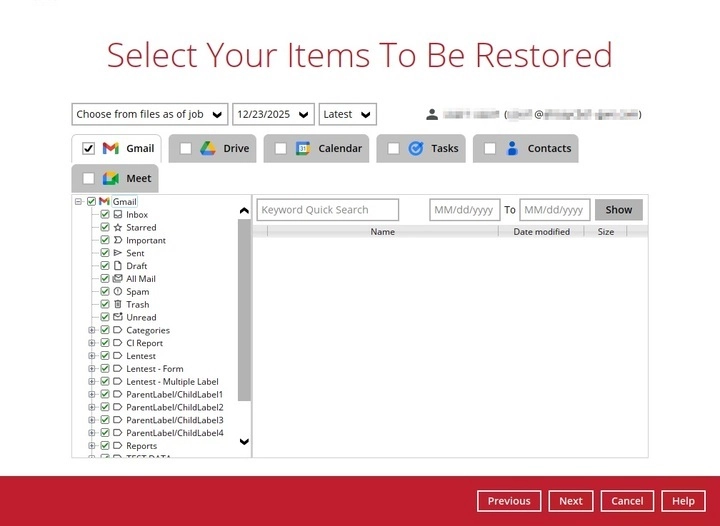Switch to the Calendar tab
720x526 pixels.
[x=316, y=148]
